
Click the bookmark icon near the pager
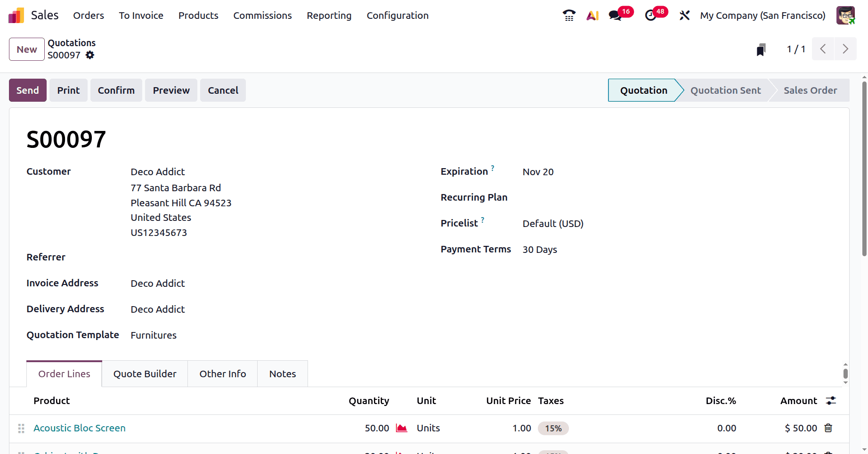(x=761, y=49)
